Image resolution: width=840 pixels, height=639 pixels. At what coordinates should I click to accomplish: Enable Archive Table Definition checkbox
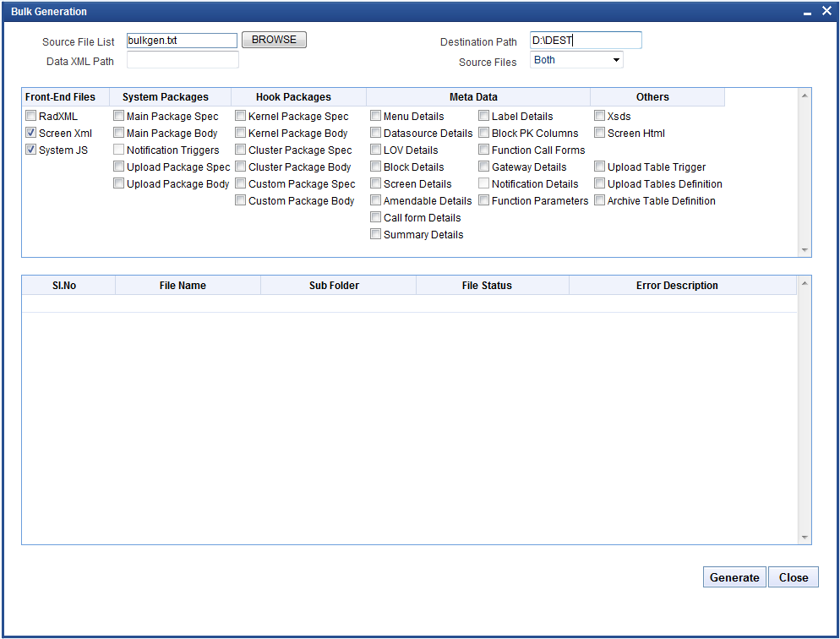[599, 200]
